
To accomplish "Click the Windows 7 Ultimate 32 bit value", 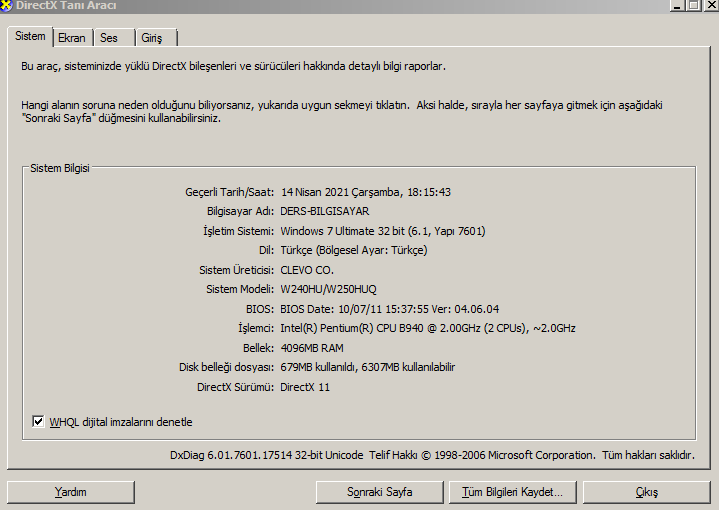I will [383, 231].
